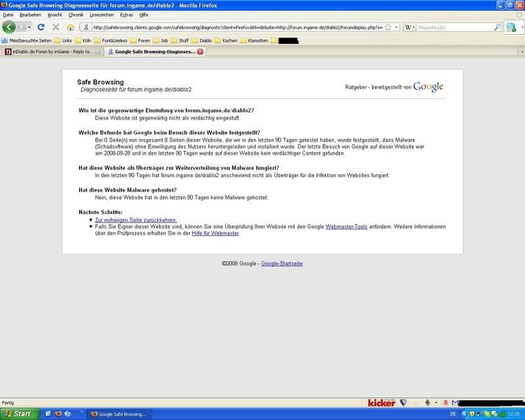Open the Klamotten bookmark folder
Image resolution: width=525 pixels, height=420 pixels.
254,41
